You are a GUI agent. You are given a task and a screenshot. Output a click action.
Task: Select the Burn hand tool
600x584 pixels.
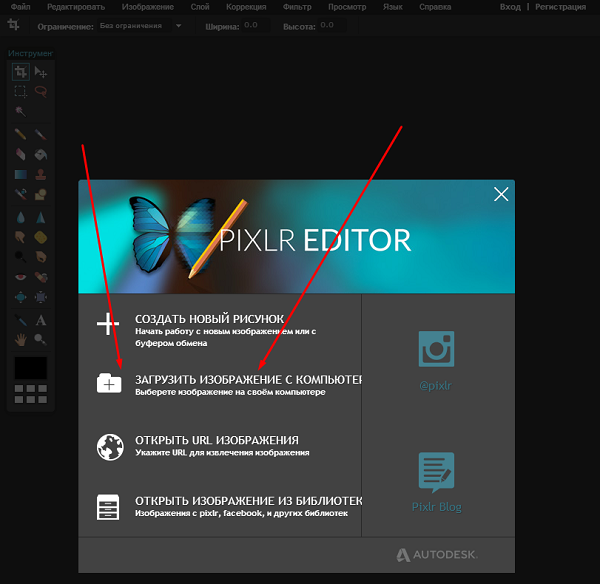click(41, 257)
